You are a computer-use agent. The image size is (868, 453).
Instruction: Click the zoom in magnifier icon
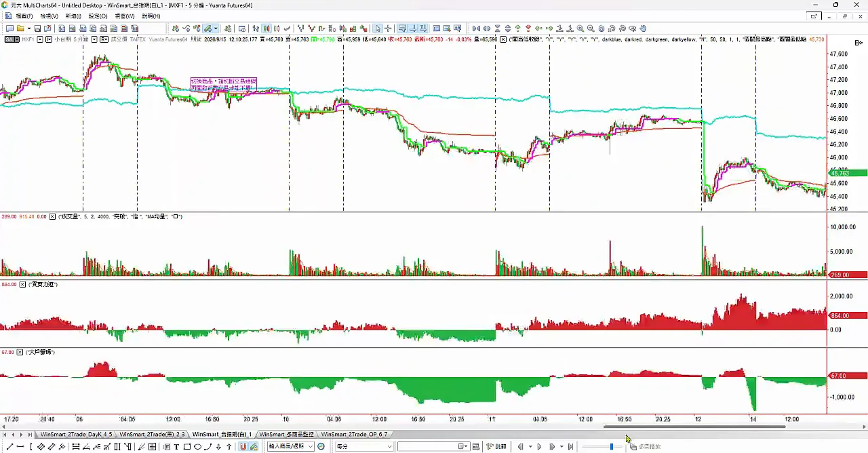[x=580, y=28]
